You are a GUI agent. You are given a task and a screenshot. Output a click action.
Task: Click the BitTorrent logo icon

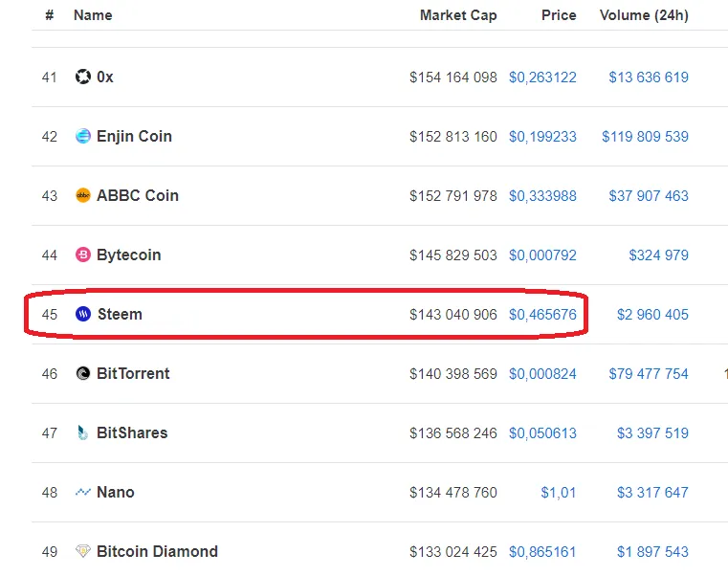pos(83,373)
